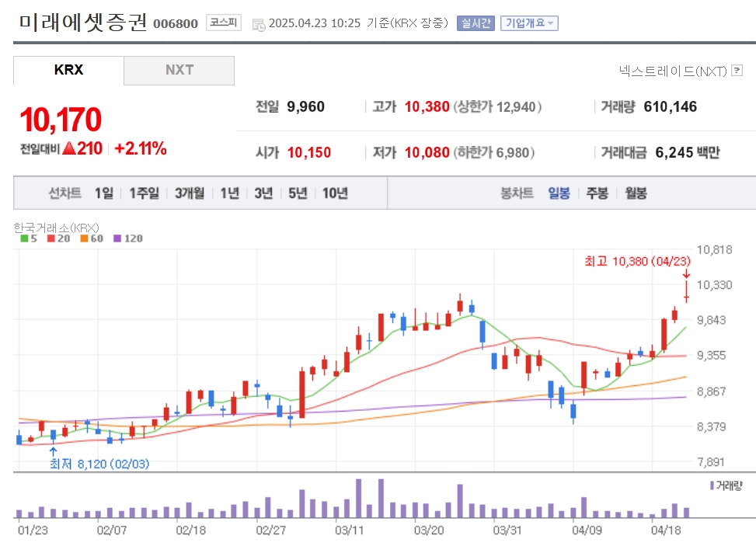The image size is (756, 553).
Task: Click the 실시간 badge button
Action: (x=476, y=23)
